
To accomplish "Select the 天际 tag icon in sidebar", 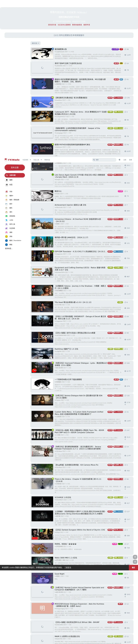I will click(x=7, y=191).
